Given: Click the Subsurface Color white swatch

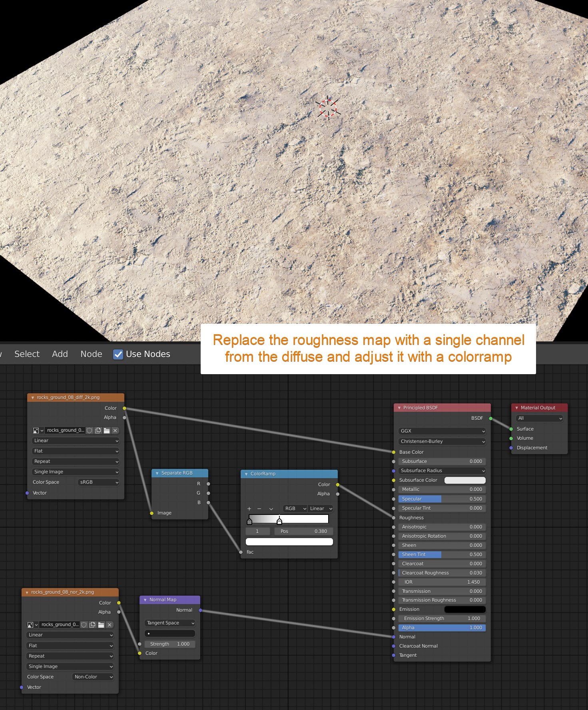Looking at the screenshot, I should [465, 480].
